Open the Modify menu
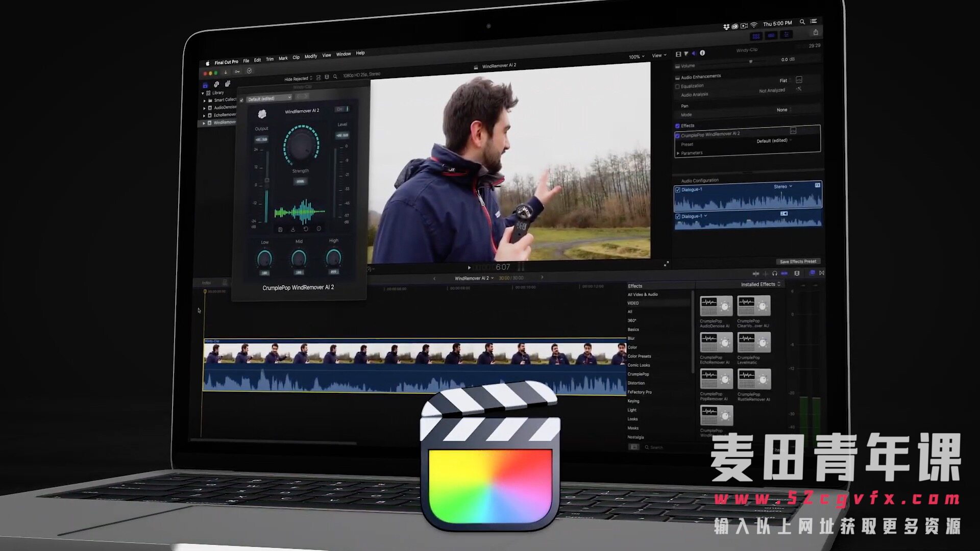This screenshot has width=980, height=551. tap(311, 56)
